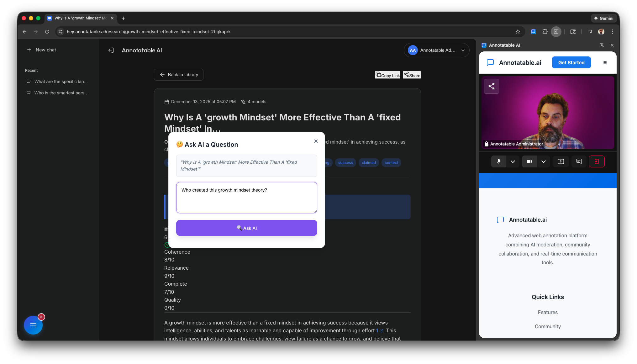Leave the call using the red exit icon
Screen dimensions: 637x364
tap(597, 161)
